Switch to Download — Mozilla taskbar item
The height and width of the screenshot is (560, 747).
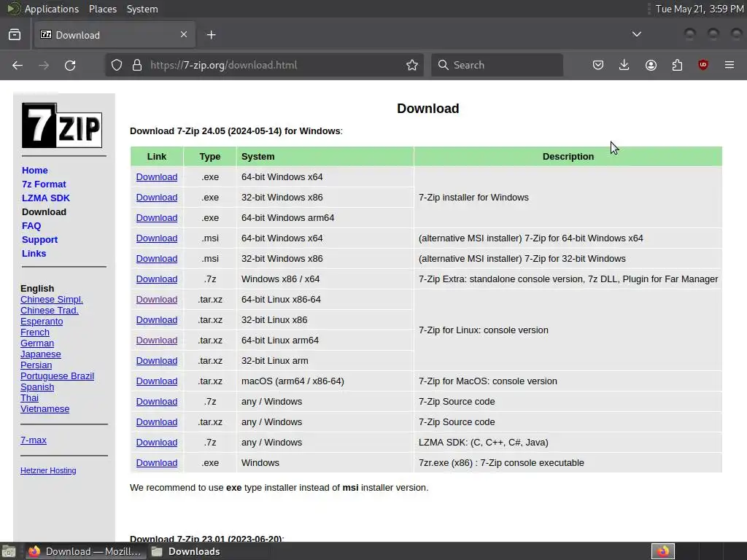coord(85,551)
